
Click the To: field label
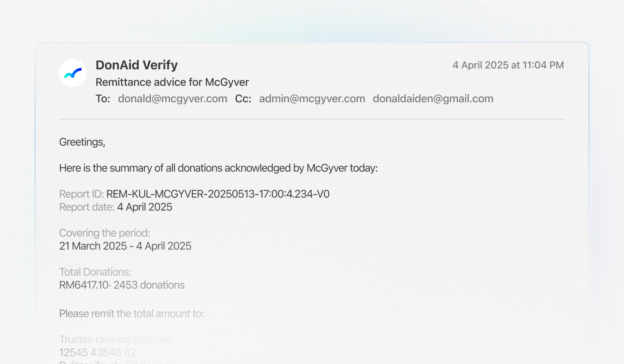(103, 99)
